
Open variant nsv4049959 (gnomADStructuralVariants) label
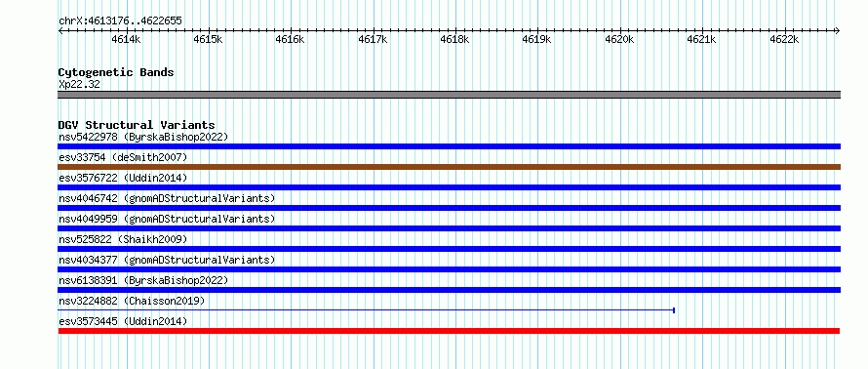[167, 219]
